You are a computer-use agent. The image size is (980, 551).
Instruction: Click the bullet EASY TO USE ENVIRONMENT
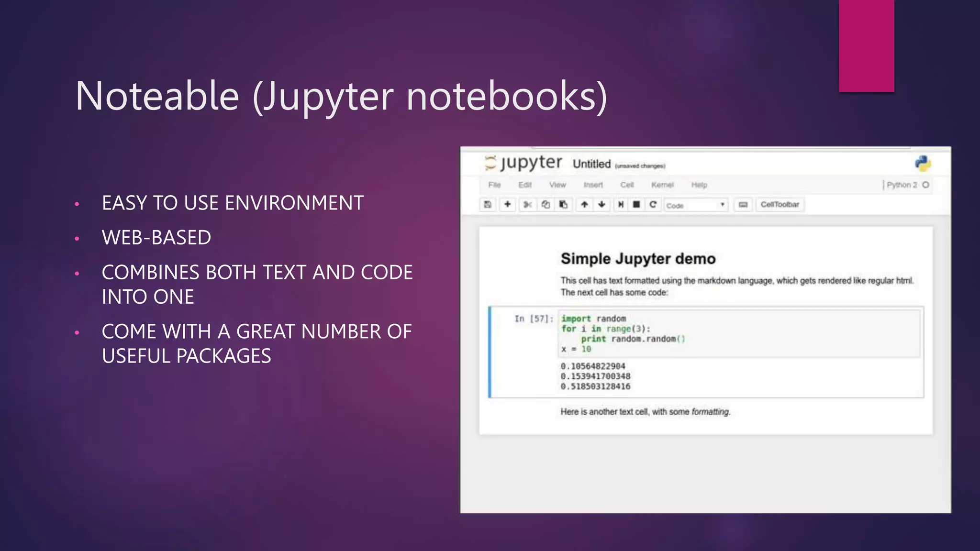coord(233,203)
